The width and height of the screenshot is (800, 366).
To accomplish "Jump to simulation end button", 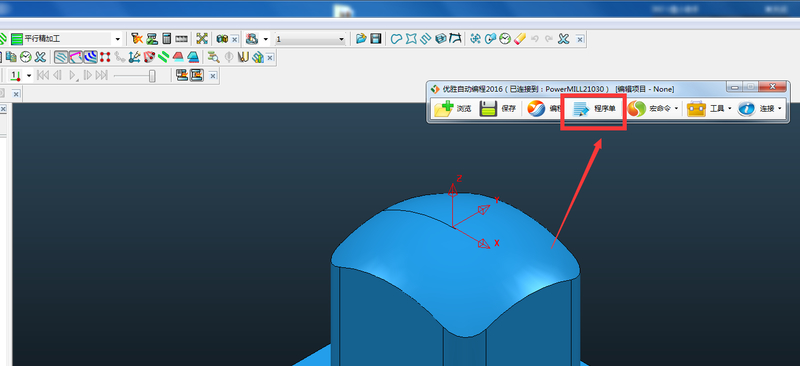I will (x=102, y=76).
